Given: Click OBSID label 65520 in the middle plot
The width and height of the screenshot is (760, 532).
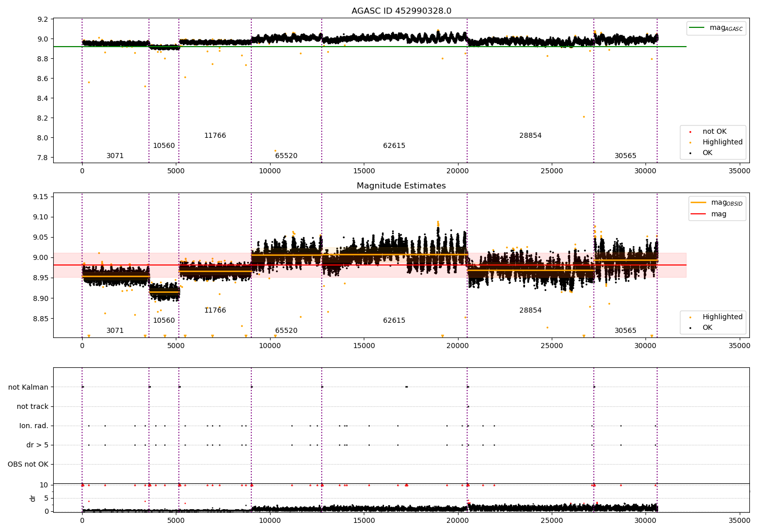Looking at the screenshot, I should coord(286,331).
